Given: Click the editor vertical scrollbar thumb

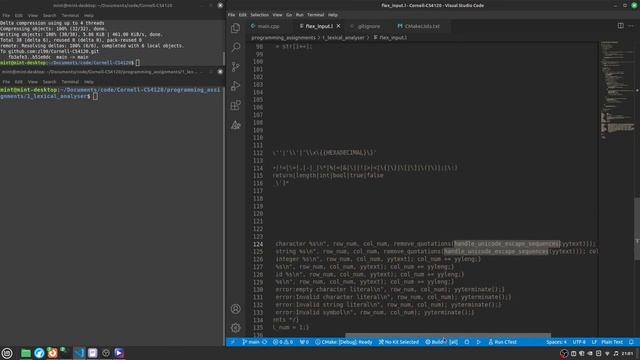Looking at the screenshot, I should point(637,229).
